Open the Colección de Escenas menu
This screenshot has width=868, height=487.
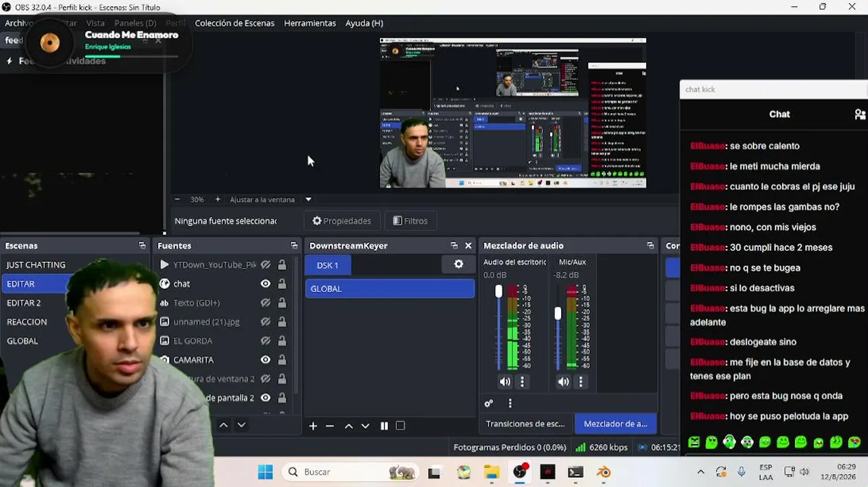(x=235, y=23)
